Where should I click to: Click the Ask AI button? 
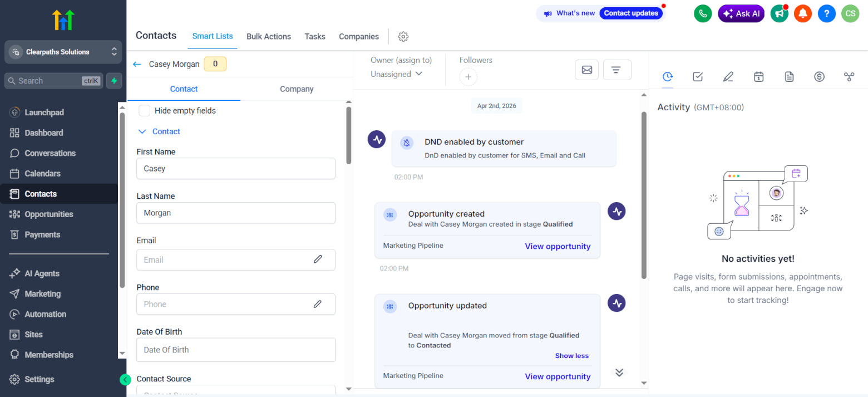tap(741, 13)
